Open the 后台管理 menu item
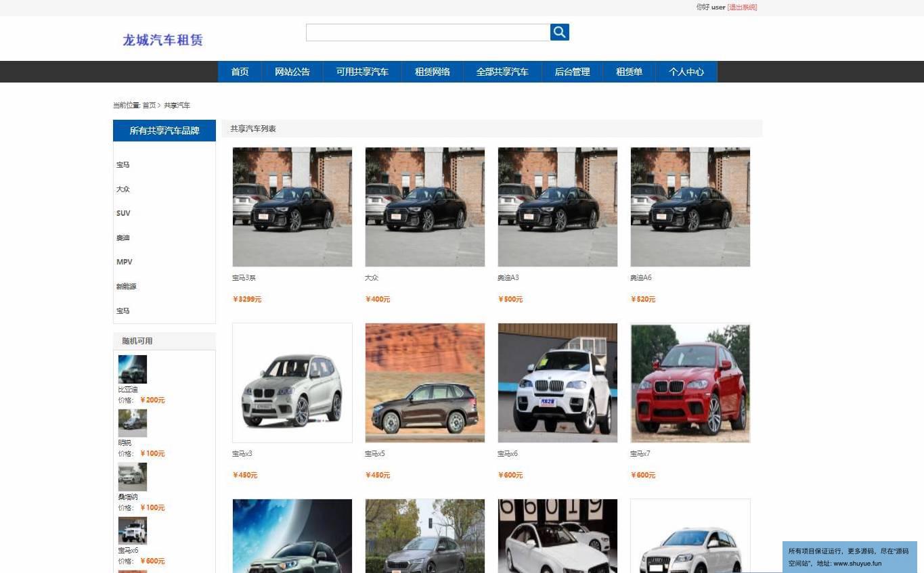 click(572, 72)
